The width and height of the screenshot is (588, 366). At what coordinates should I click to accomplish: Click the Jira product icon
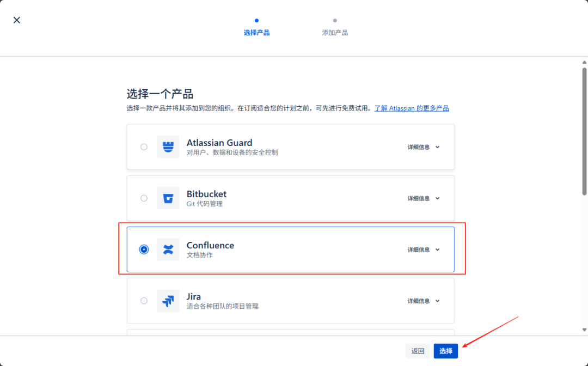(168, 300)
